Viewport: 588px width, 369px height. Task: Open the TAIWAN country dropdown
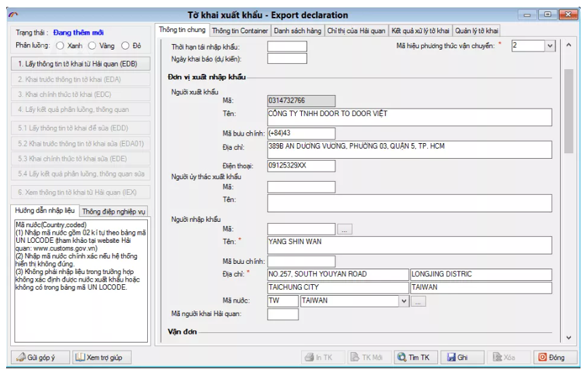coord(404,300)
